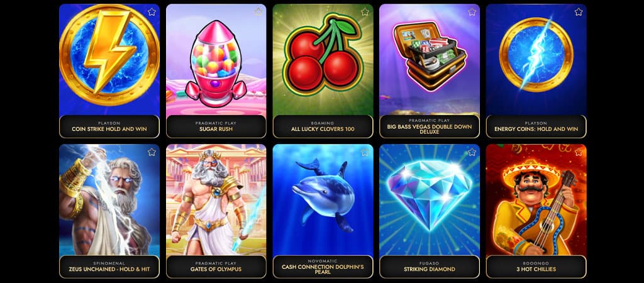Click star icon on Energy Coins card

point(579,12)
